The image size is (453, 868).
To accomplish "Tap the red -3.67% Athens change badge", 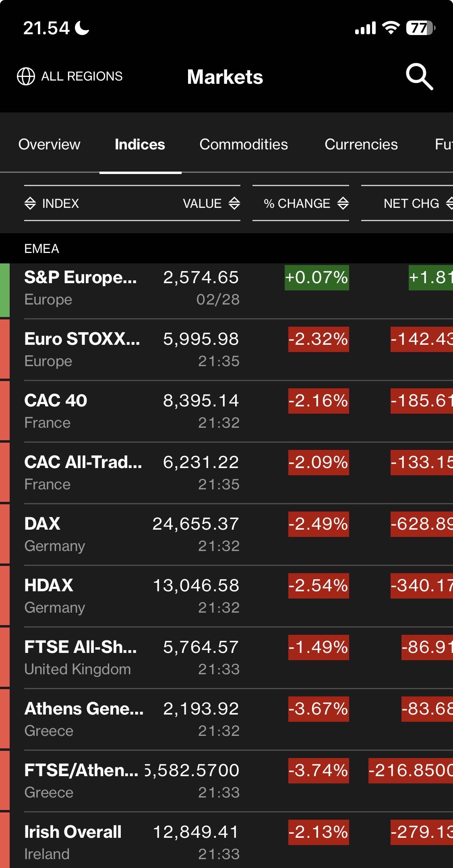I will 319,709.
